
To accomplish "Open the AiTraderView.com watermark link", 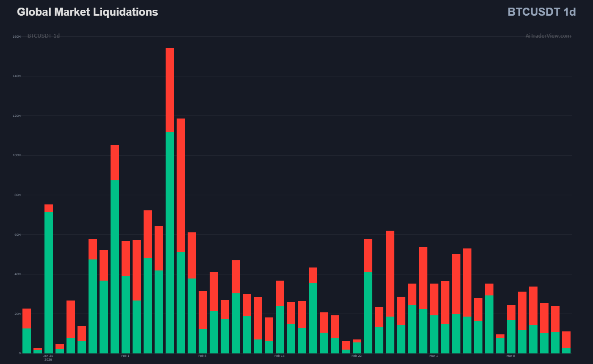I will (548, 36).
